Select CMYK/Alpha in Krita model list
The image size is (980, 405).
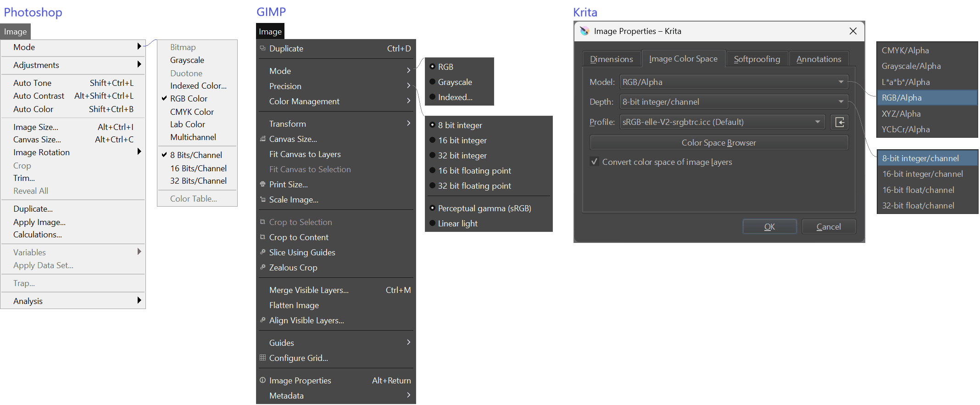[x=927, y=50]
